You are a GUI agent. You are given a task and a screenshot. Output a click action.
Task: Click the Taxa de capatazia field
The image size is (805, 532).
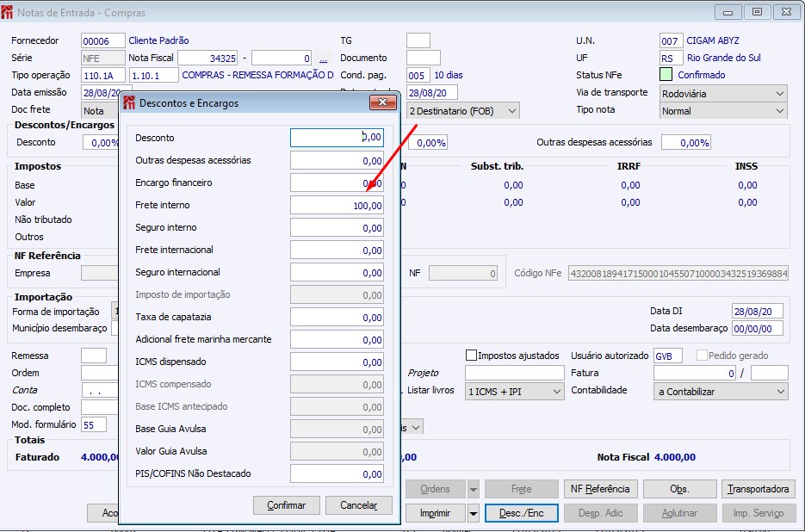pyautogui.click(x=337, y=318)
